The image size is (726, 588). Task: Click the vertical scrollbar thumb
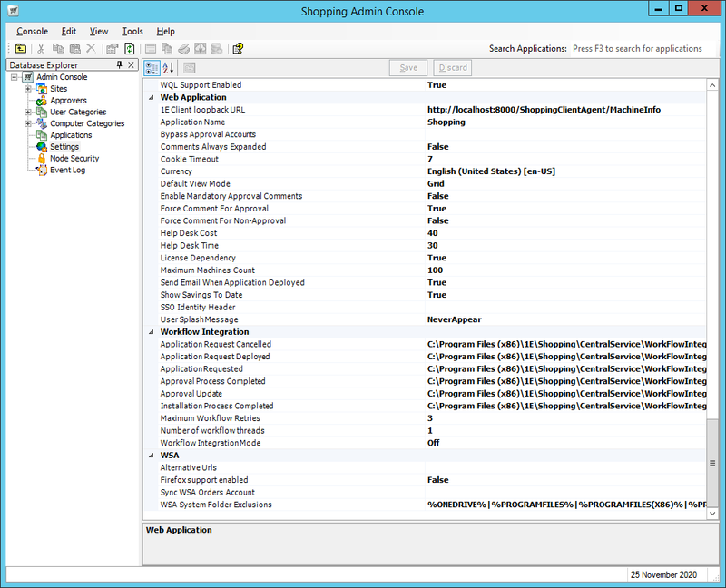[x=712, y=463]
